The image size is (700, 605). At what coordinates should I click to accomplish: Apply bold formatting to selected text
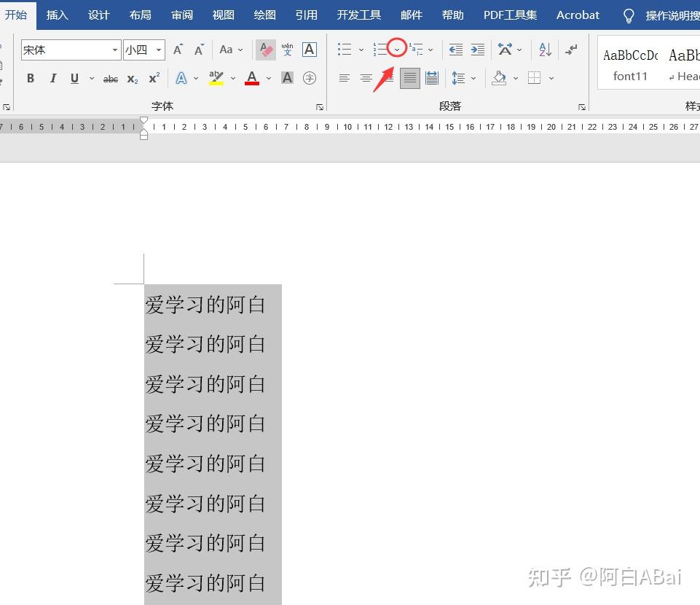pyautogui.click(x=30, y=78)
